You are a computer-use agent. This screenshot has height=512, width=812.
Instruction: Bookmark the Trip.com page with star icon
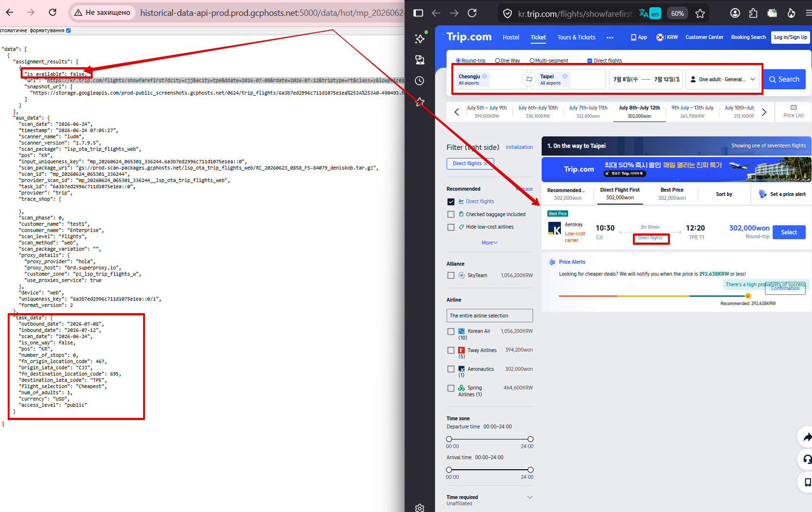[700, 13]
